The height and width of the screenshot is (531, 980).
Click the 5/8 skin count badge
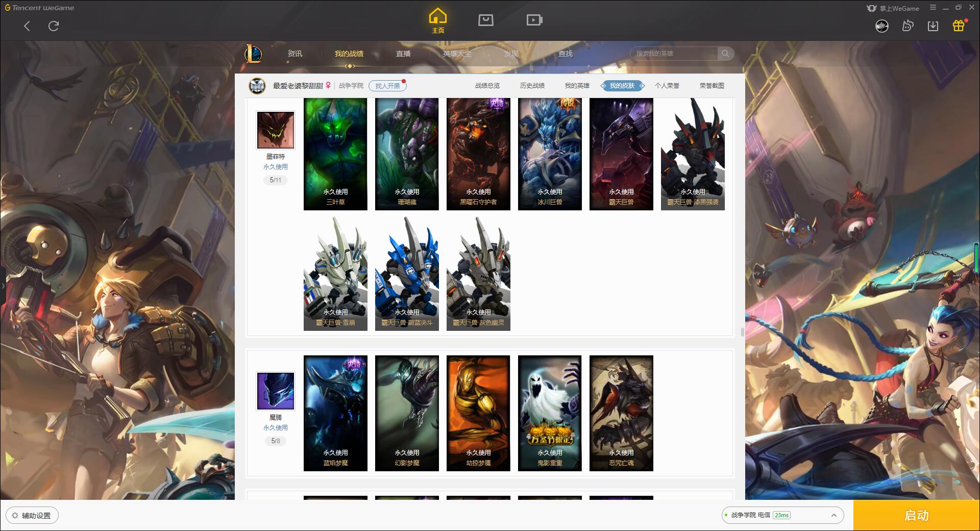(x=276, y=441)
